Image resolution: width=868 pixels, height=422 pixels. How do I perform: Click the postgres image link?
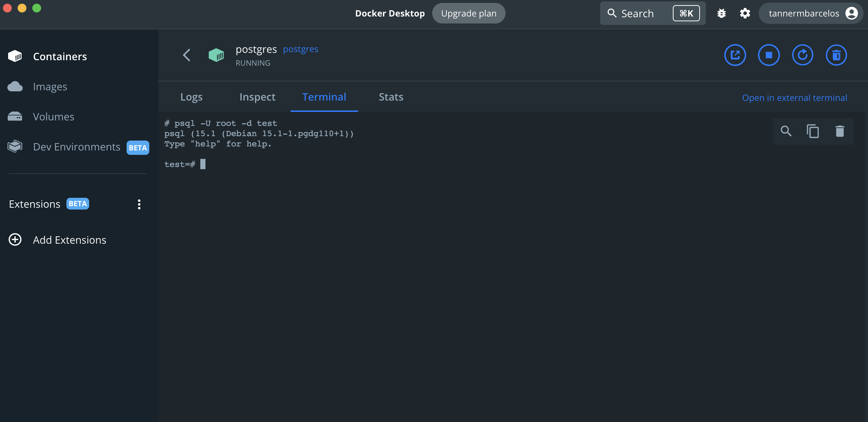300,49
